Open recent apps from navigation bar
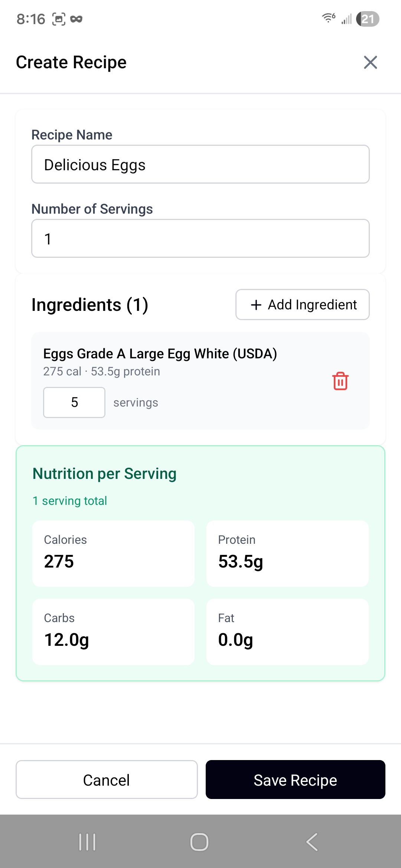 point(88,842)
